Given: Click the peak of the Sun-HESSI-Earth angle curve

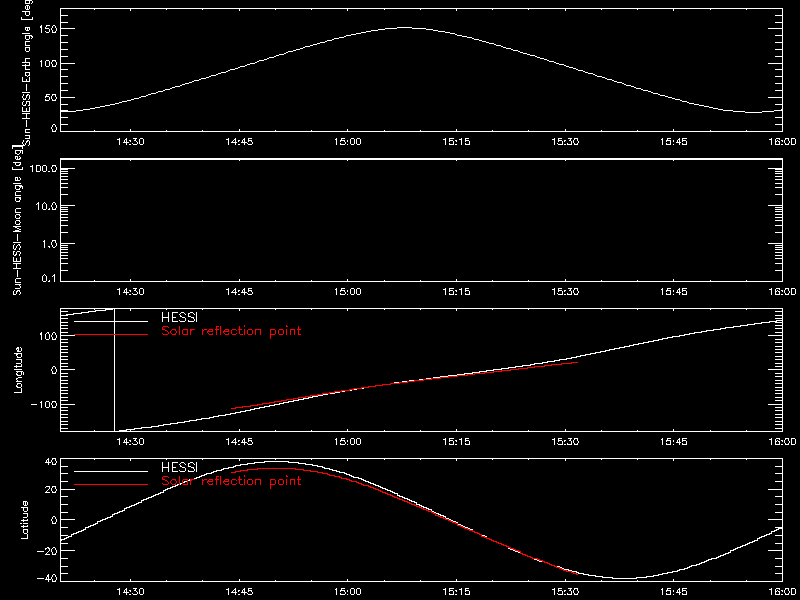Looking at the screenshot, I should [x=404, y=28].
